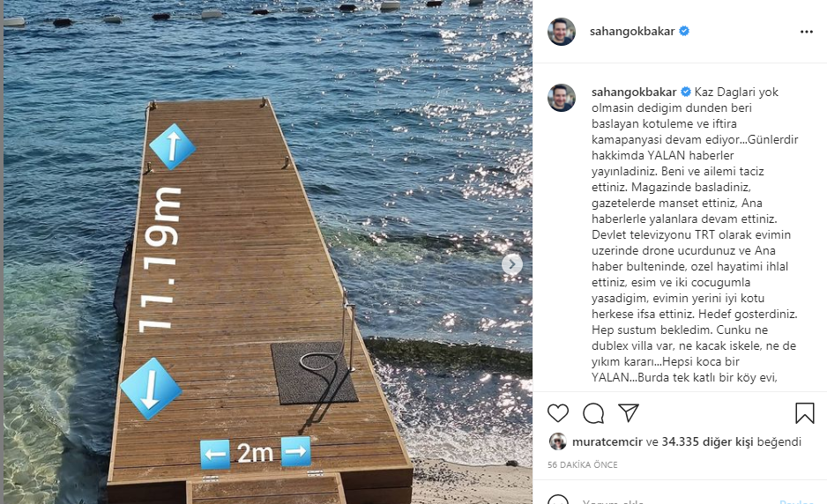Viewport: 827px width, 504px height.
Task: Open sahangokbakar profile from header username
Action: 632,31
